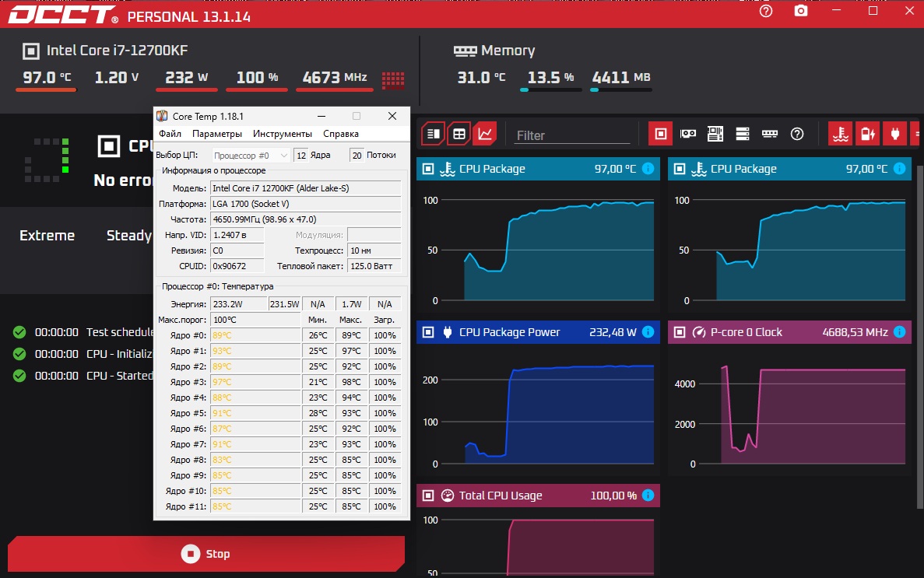Click the CPU Package Power graph header
924x578 pixels.
click(x=538, y=332)
